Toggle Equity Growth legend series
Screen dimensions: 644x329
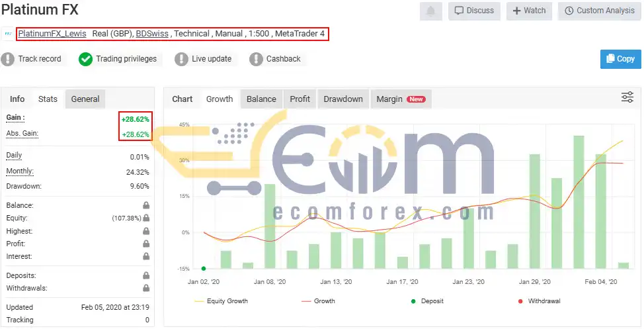221,301
